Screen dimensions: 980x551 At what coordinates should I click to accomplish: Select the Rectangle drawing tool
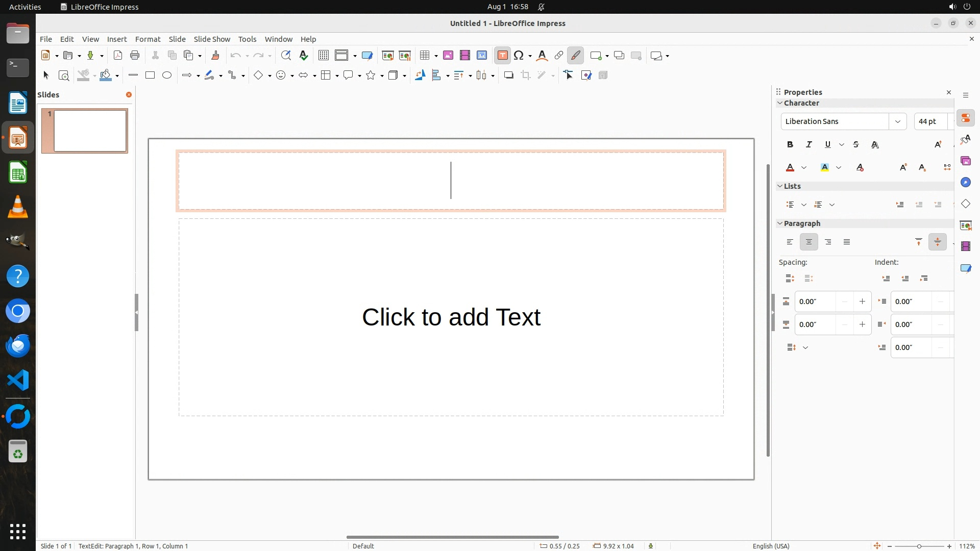click(150, 76)
